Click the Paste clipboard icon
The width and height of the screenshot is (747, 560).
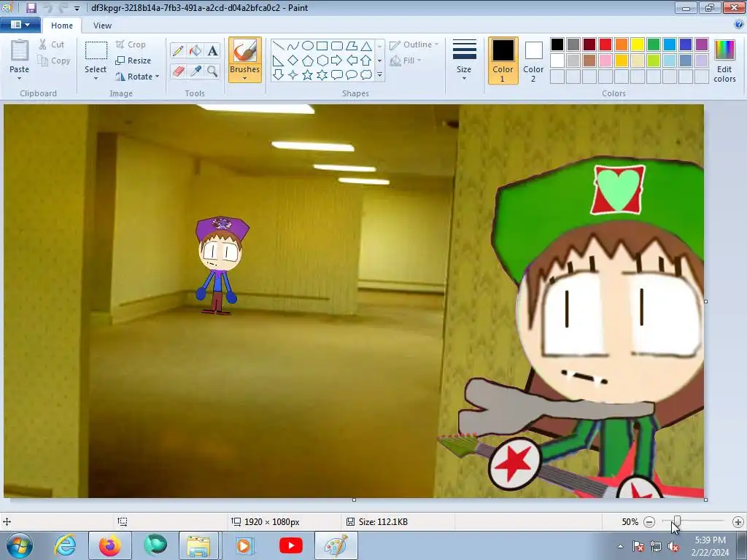[20, 50]
